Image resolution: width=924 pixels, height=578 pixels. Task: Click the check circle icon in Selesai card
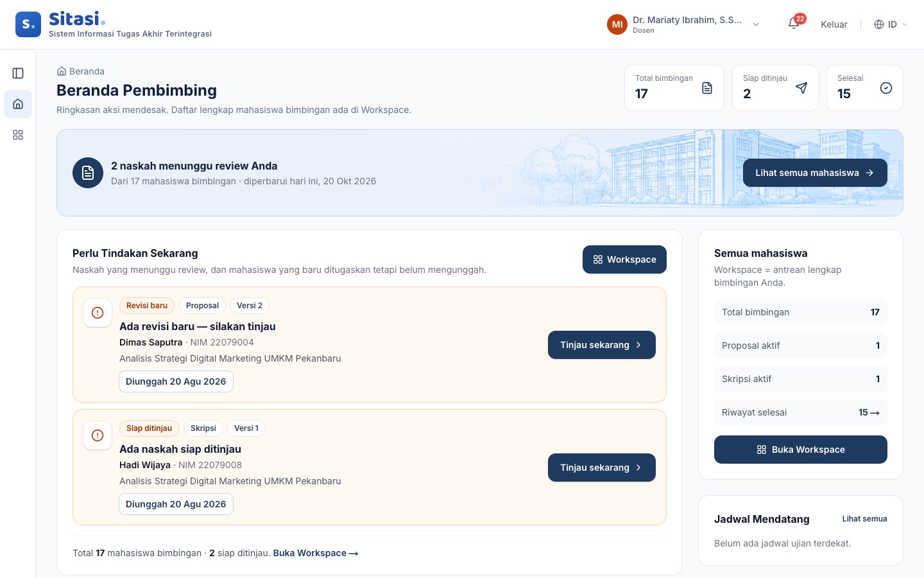[886, 88]
